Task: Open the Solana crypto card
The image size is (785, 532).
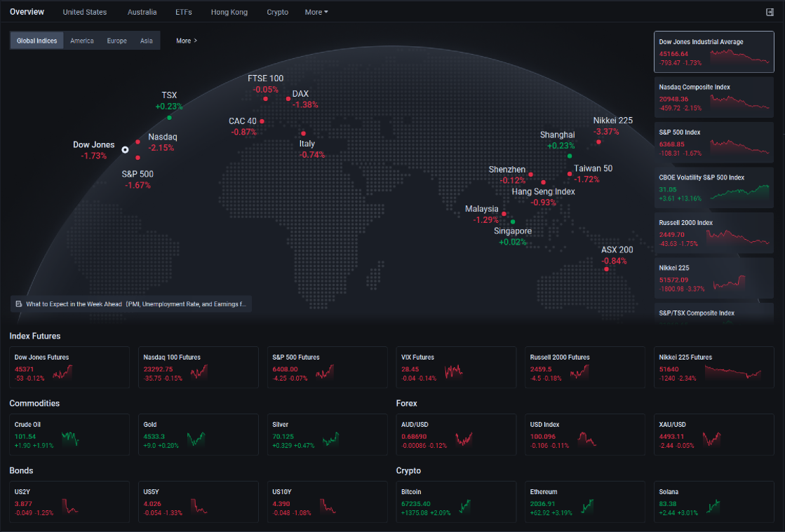Action: (x=714, y=502)
